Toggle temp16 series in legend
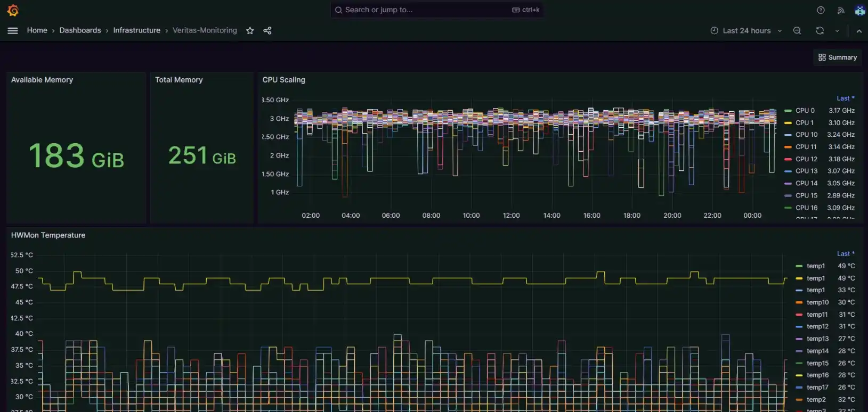The image size is (868, 412). [x=817, y=375]
